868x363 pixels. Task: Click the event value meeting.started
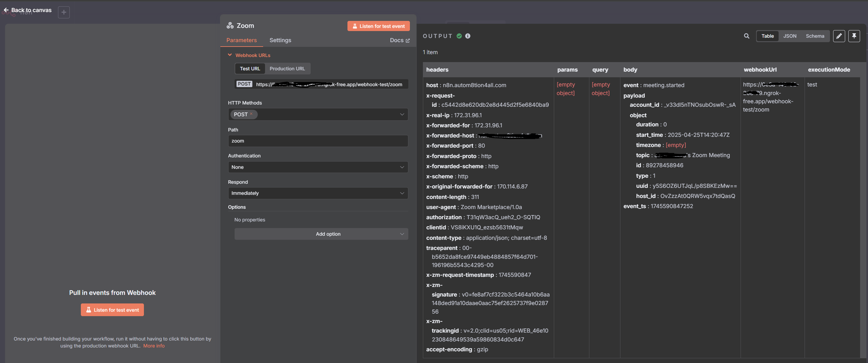coord(664,85)
